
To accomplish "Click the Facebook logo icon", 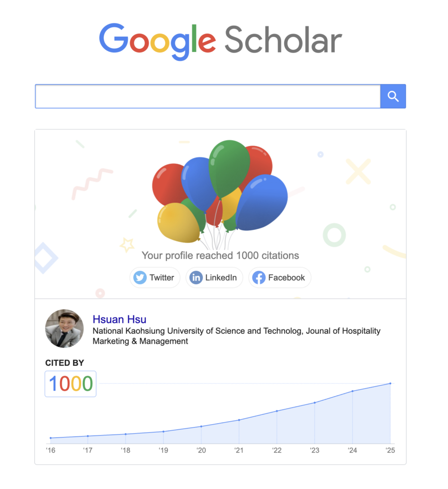I will tap(259, 277).
